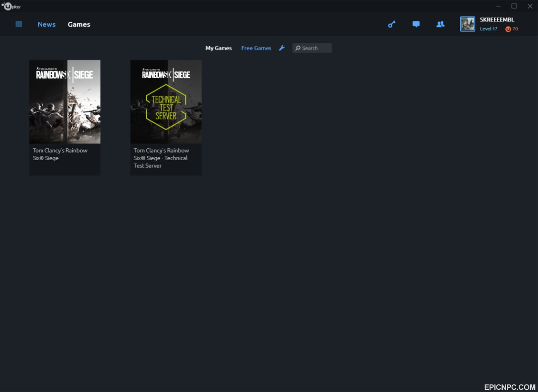Switch to the News tab
Screen dimensions: 538x392
tap(47, 24)
